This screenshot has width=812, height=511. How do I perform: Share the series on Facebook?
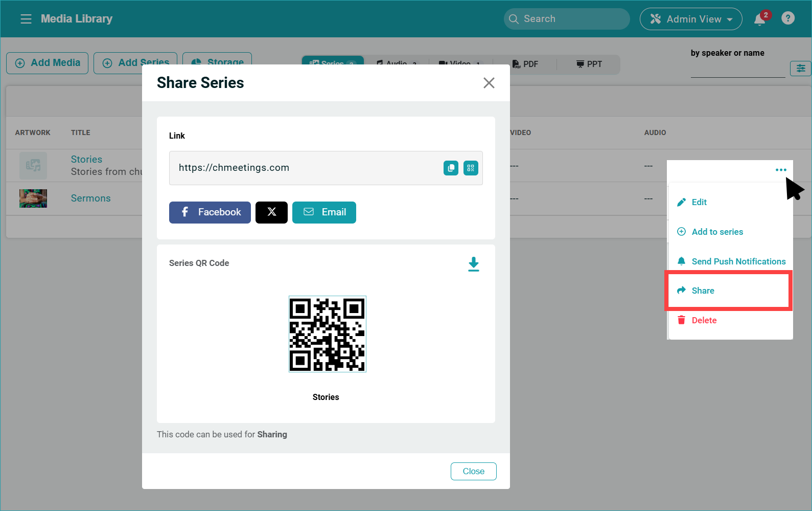[x=210, y=212]
